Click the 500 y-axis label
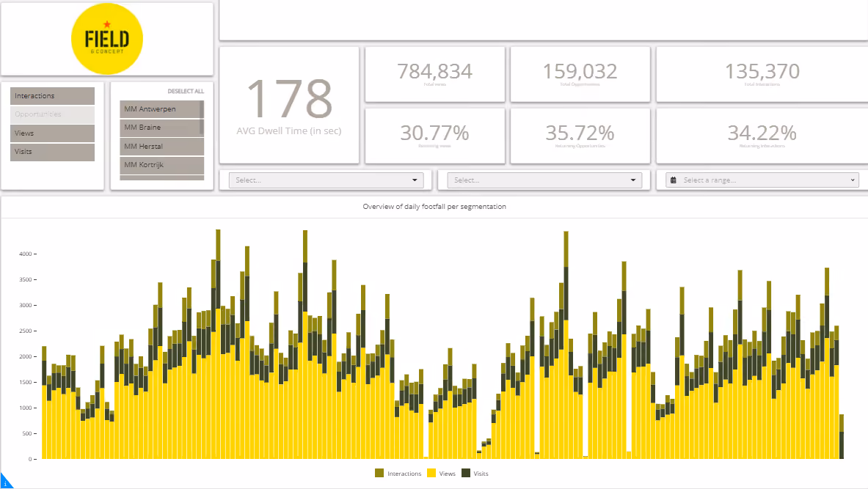The height and width of the screenshot is (489, 868). click(27, 434)
